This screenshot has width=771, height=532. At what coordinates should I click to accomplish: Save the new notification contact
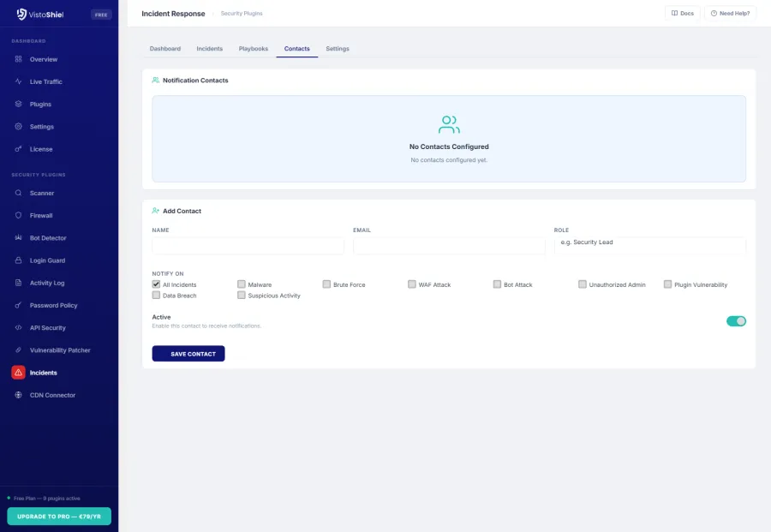tap(188, 353)
